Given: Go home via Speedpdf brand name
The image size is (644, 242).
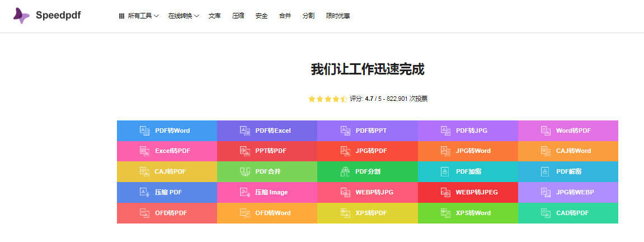Looking at the screenshot, I should [58, 16].
